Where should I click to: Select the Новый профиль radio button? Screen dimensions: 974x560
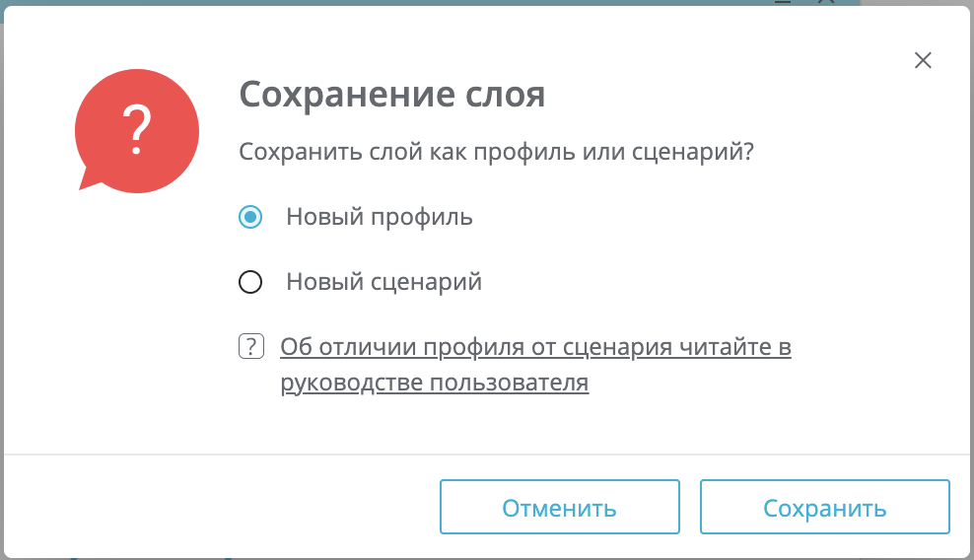(250, 217)
